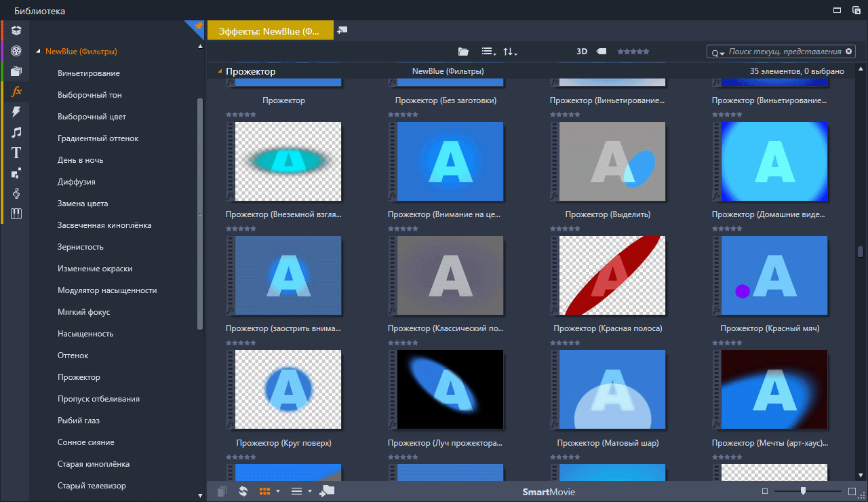Select Выборочный цвет filter
The image size is (868, 502).
click(x=92, y=117)
